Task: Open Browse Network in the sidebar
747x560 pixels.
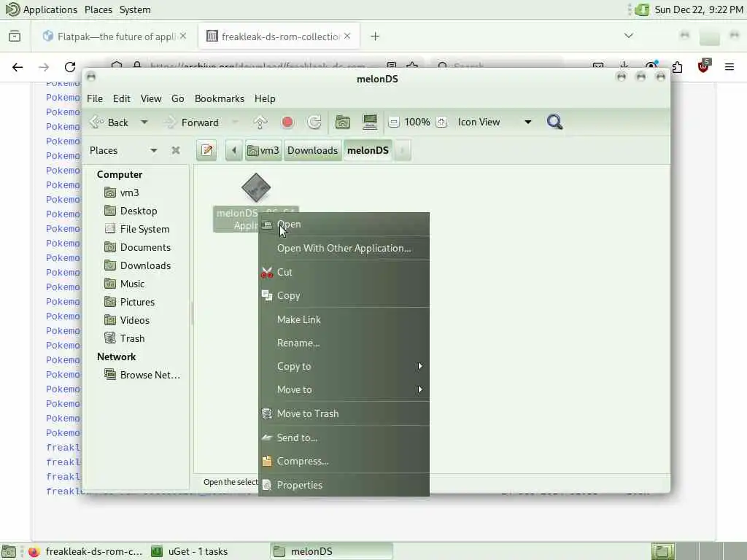Action: point(150,376)
